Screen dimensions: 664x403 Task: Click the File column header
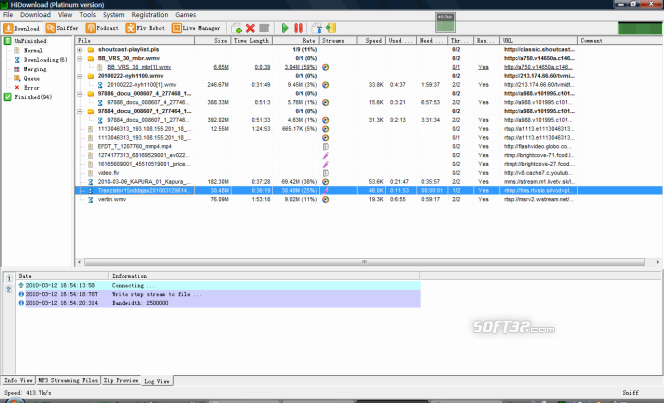click(x=135, y=41)
